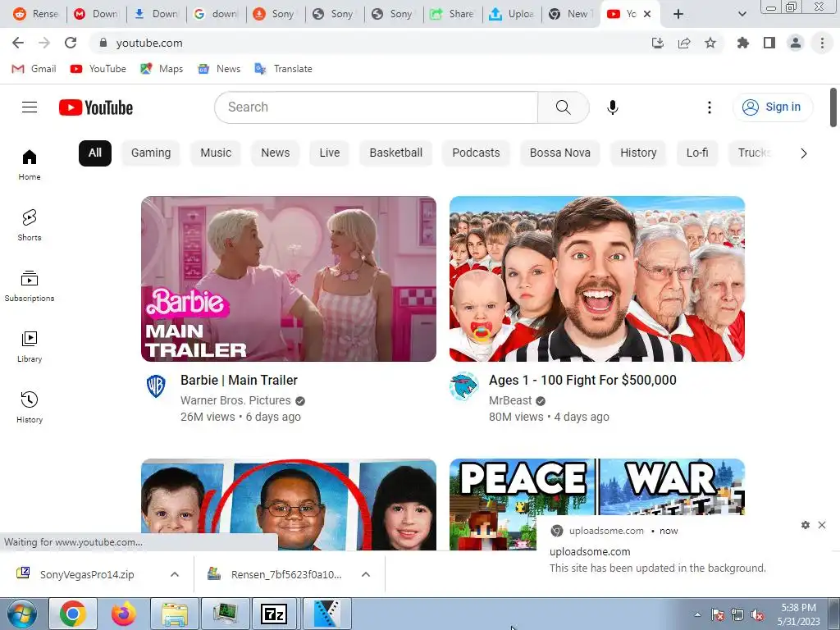Select the All filter chip
Viewport: 840px width, 630px height.
point(95,153)
